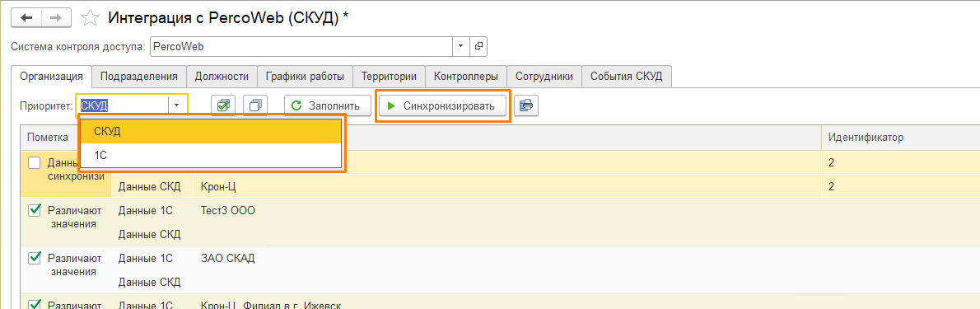Select 1С from the priority list

pos(212,155)
